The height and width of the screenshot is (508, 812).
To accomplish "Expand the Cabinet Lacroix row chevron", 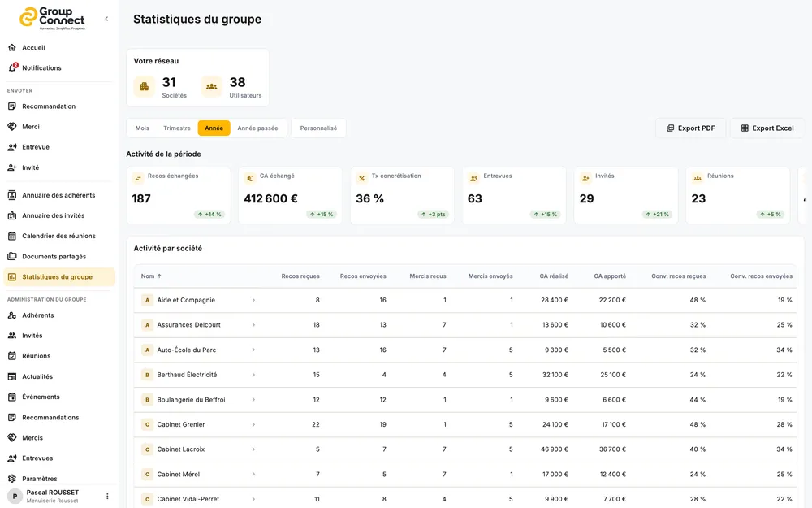I will [253, 449].
